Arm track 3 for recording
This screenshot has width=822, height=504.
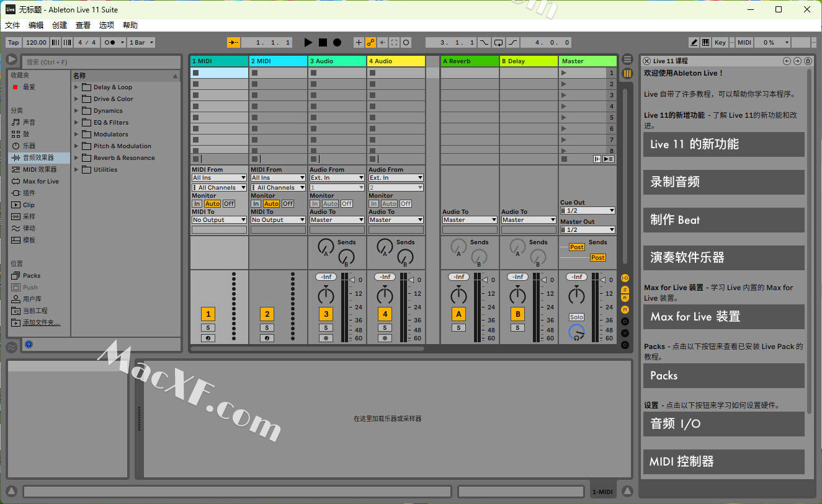(326, 338)
